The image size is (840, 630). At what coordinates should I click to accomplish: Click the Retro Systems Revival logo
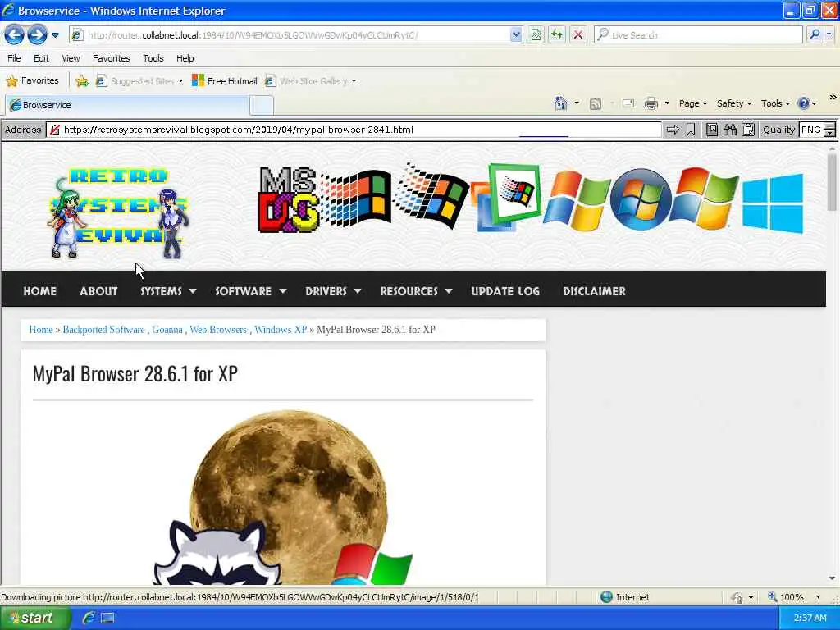tap(118, 212)
